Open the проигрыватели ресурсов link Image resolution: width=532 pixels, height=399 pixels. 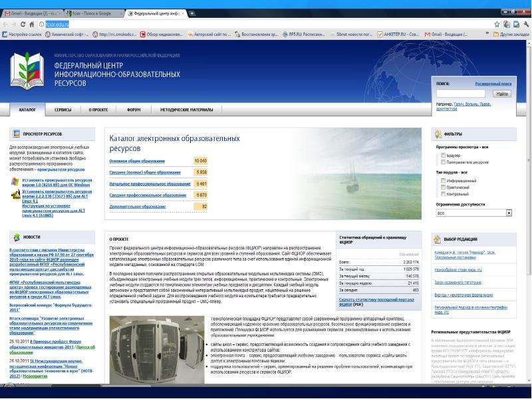coord(61,170)
